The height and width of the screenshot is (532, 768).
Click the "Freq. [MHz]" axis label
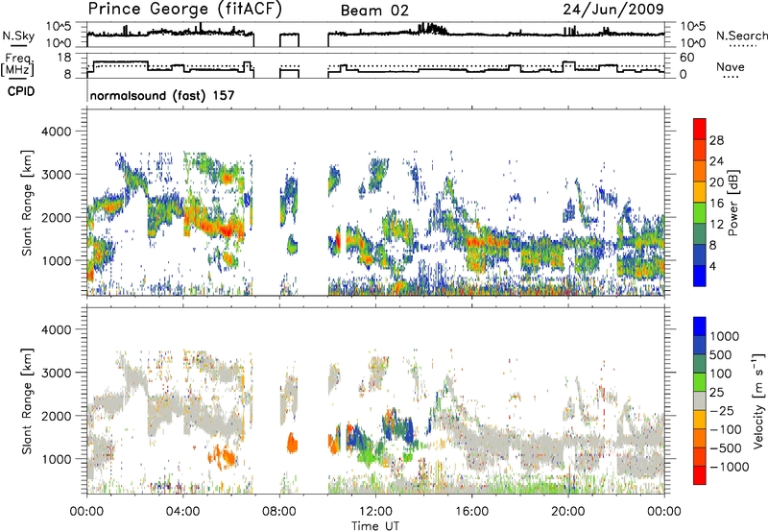pyautogui.click(x=17, y=64)
